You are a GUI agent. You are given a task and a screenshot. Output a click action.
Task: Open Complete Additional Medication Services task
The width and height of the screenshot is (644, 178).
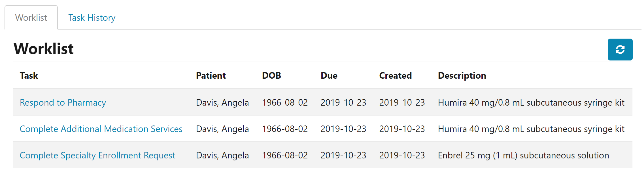(101, 129)
